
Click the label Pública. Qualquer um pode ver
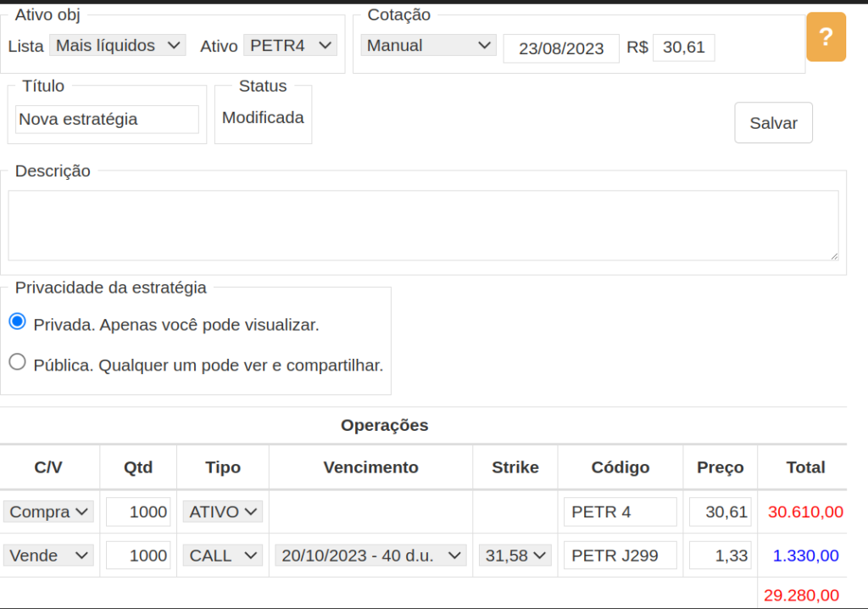(209, 366)
